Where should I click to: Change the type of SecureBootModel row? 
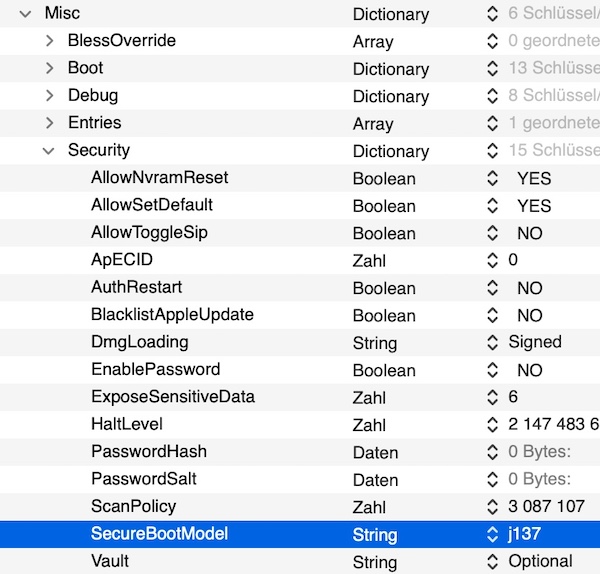click(491, 534)
